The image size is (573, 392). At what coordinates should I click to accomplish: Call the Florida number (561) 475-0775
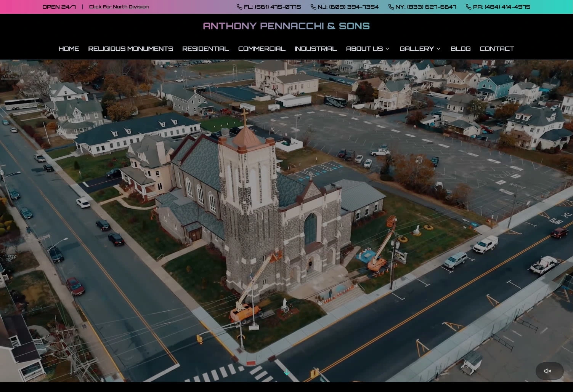click(272, 7)
